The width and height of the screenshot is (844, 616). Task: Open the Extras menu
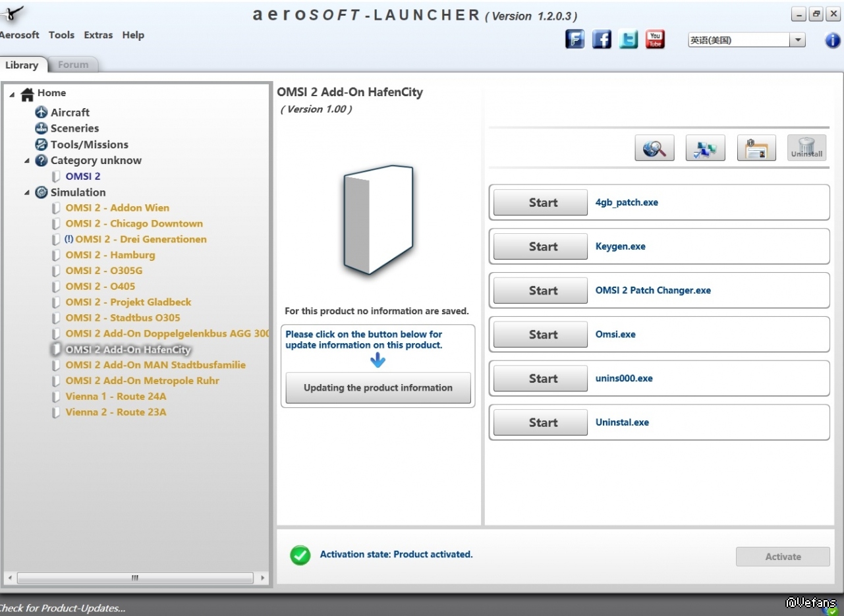click(98, 35)
